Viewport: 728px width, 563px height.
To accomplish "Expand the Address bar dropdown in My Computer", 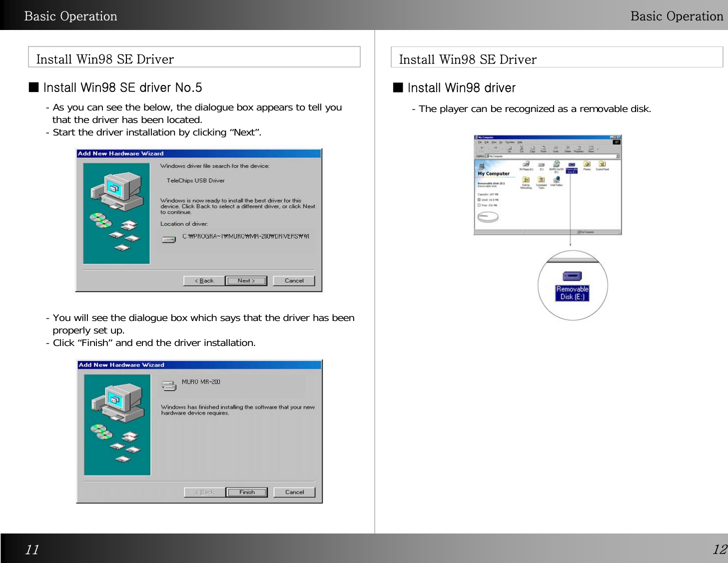I will pyautogui.click(x=618, y=156).
